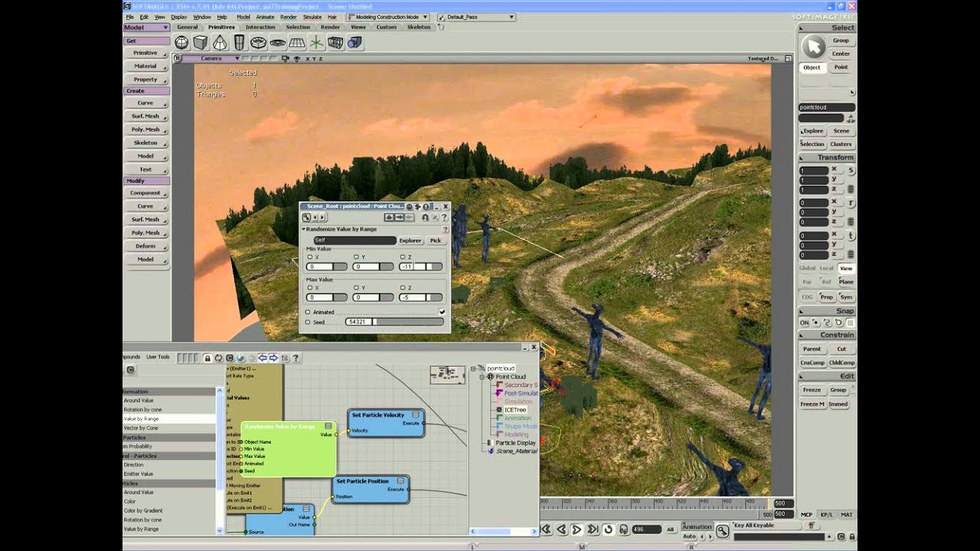Screen dimensions: 980x551
Task: Create a grid primitive from the toolbar
Action: (296, 43)
